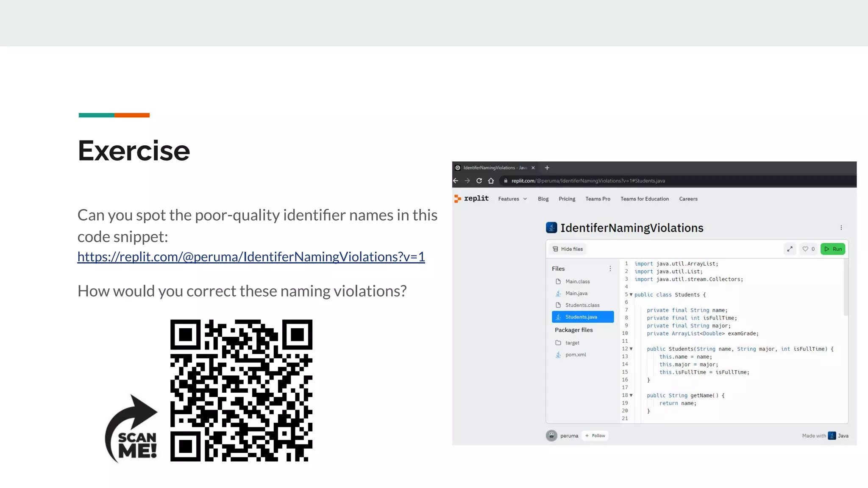
Task: Click the browser address bar URL
Action: [x=588, y=181]
